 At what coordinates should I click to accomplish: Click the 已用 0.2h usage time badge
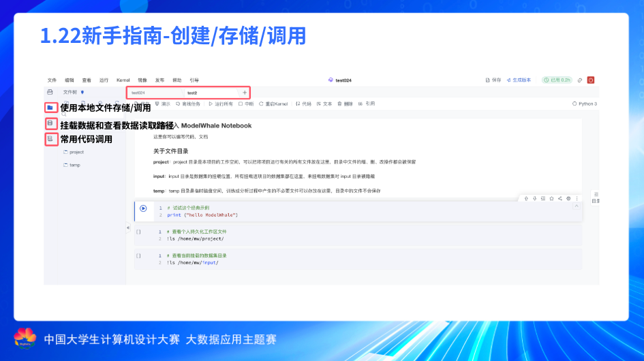click(557, 80)
